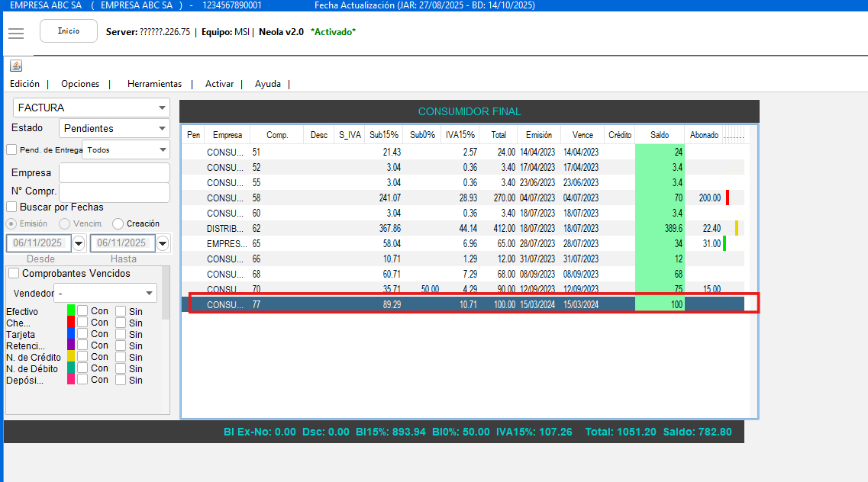Screen dimensions: 868x482
Task: Click the blue Tarjeta color swatch
Action: [x=71, y=333]
